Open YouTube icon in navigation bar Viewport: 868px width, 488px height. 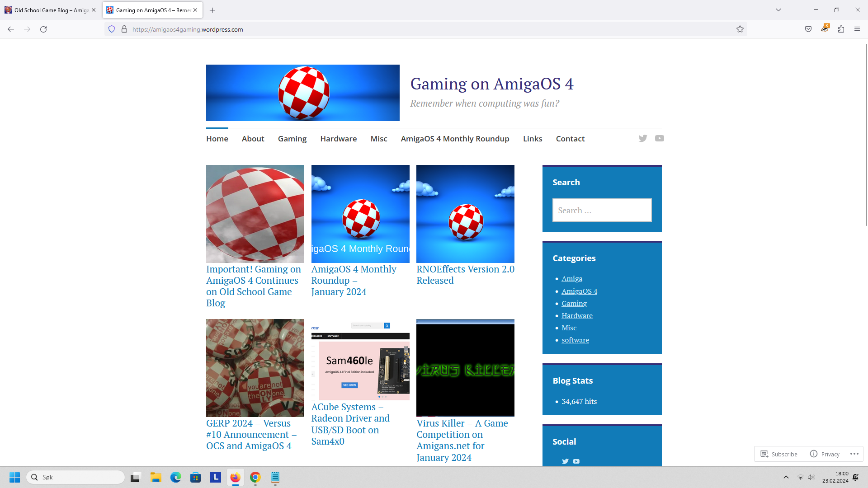coord(659,138)
